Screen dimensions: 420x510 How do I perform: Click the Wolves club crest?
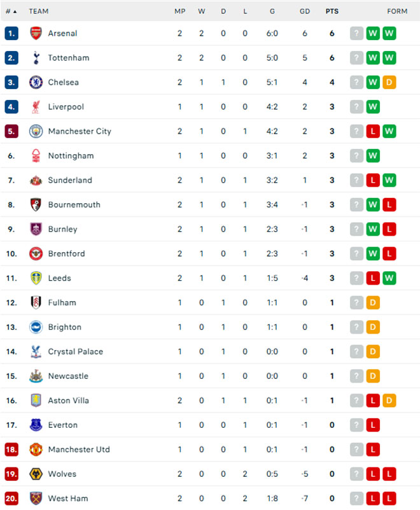pyautogui.click(x=36, y=474)
